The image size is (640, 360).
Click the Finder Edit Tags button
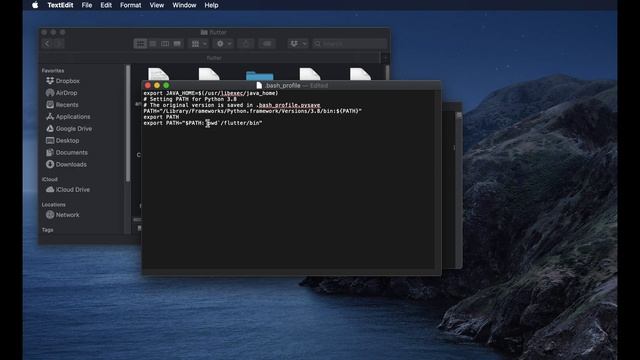(x=267, y=44)
